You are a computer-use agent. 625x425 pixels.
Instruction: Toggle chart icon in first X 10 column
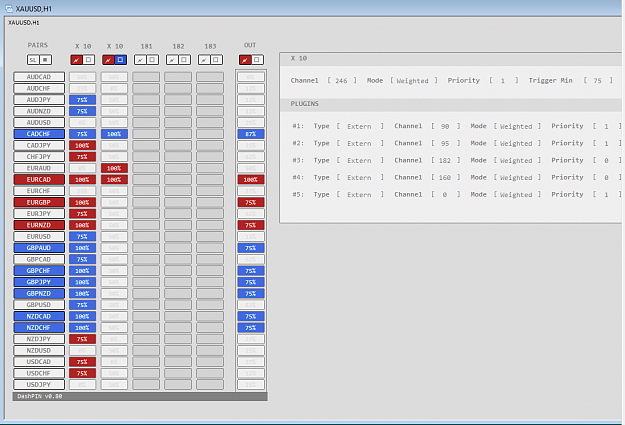(77, 60)
